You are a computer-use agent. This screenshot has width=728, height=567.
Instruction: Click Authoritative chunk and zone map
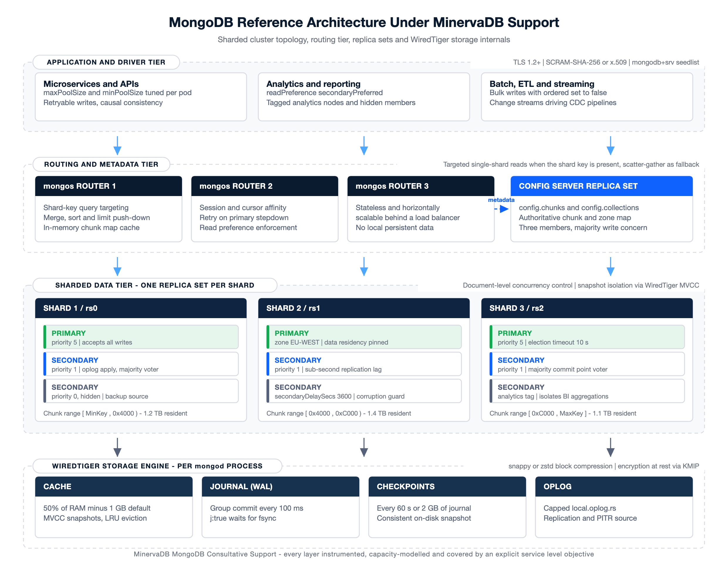575,218
